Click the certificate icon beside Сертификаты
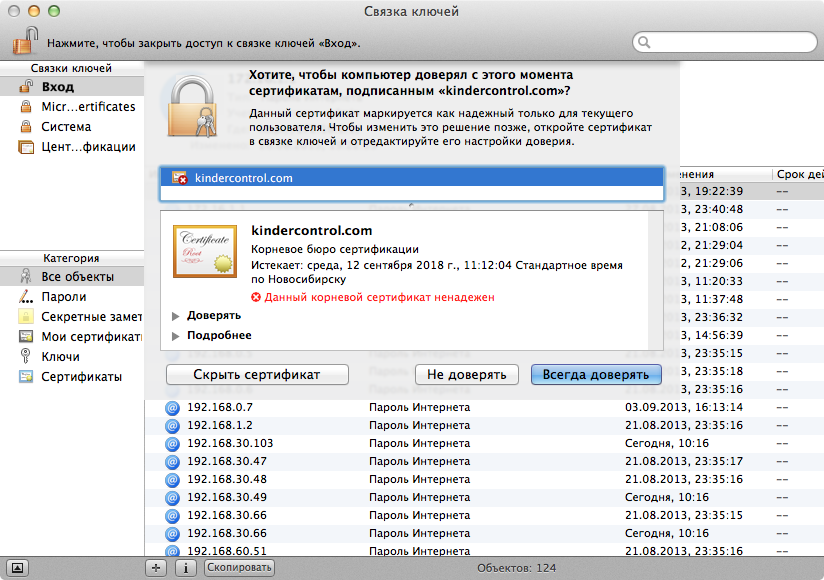Viewport: 824px width, 580px height. point(26,376)
